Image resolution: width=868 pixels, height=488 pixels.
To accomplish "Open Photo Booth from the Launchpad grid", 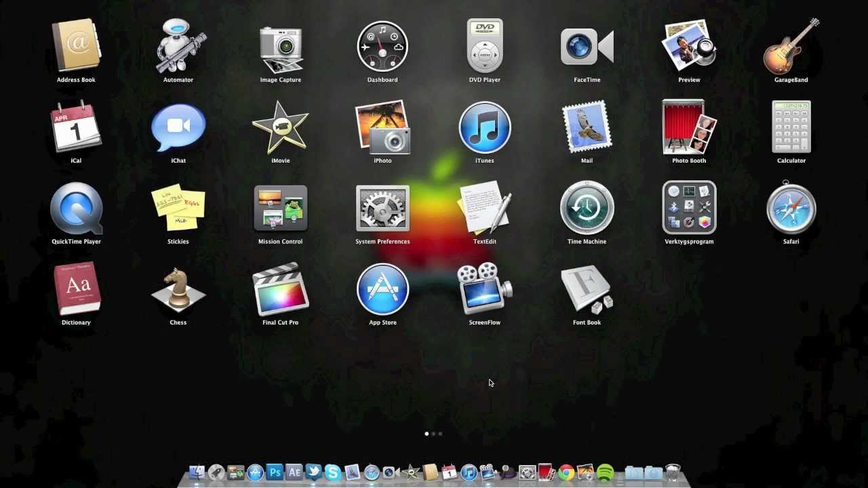I will point(689,127).
